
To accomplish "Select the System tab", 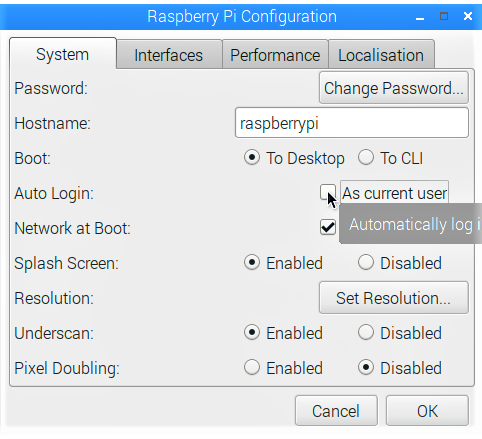I will tap(63, 54).
